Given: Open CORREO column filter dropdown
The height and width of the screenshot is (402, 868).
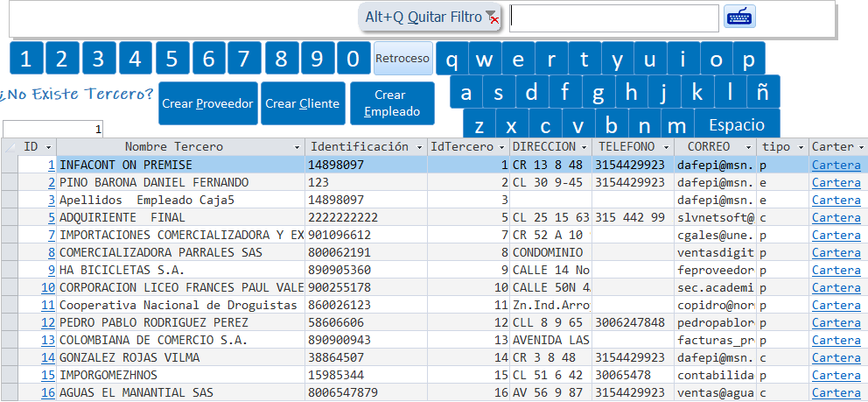Looking at the screenshot, I should (749, 147).
